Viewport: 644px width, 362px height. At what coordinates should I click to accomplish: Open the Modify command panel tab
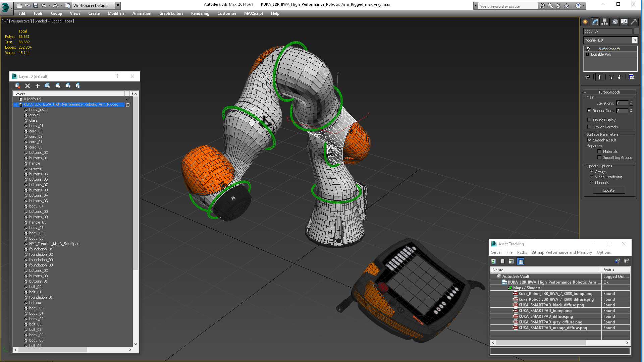(x=595, y=22)
